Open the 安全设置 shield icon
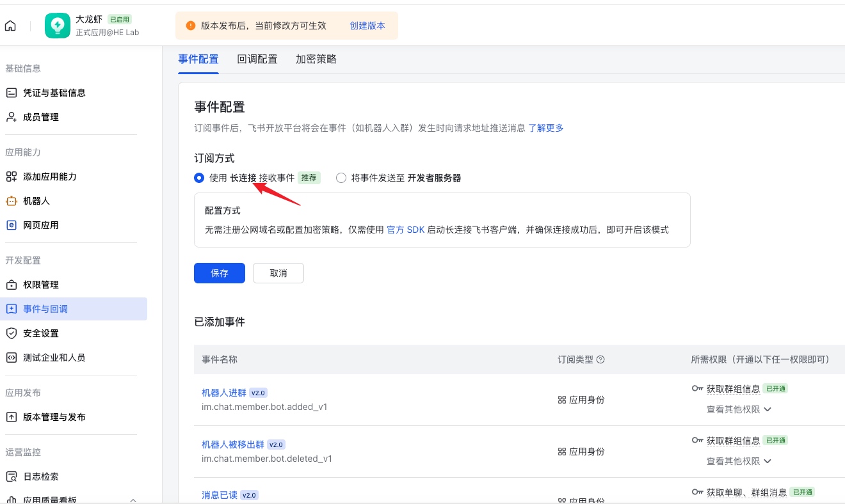 11,333
